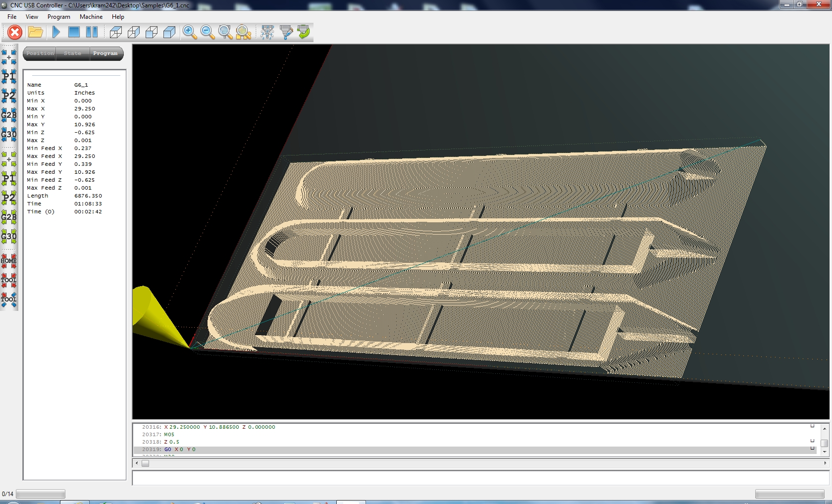Viewport: 832px width, 504px height.
Task: Zoom out of the toolpath view
Action: click(x=208, y=33)
